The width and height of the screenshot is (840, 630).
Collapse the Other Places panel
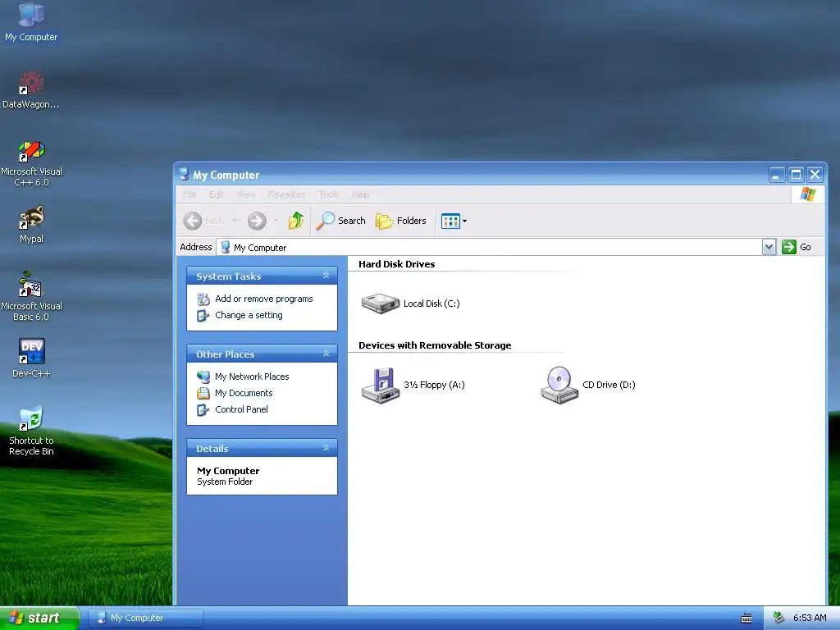(326, 354)
